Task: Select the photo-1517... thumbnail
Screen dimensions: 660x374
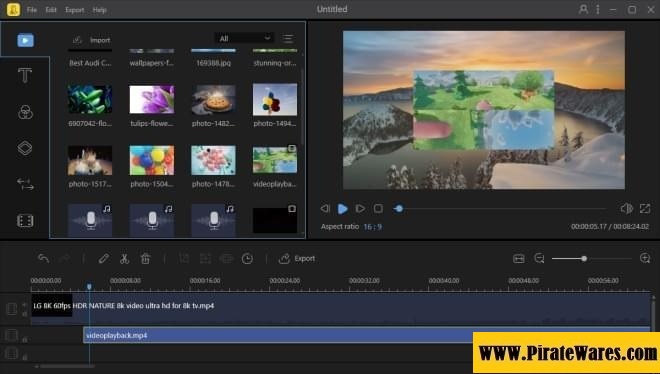Action: tap(90, 160)
